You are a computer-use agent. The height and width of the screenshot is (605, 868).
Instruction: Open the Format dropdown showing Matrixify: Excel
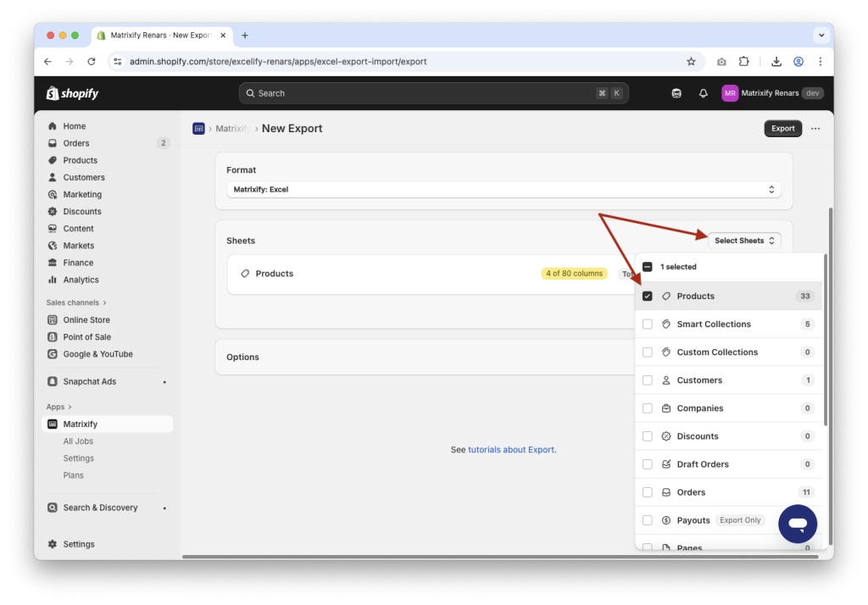tap(504, 189)
